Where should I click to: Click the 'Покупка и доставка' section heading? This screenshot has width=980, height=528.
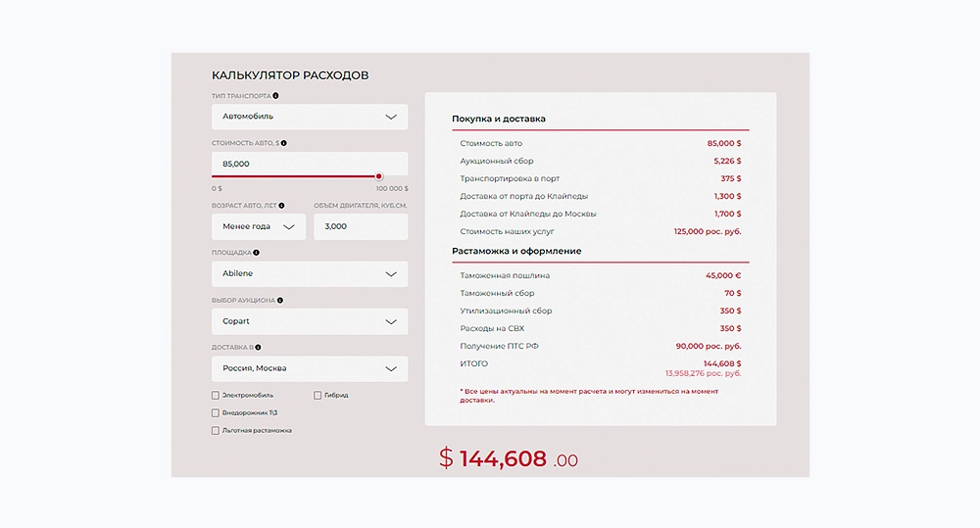tap(499, 119)
